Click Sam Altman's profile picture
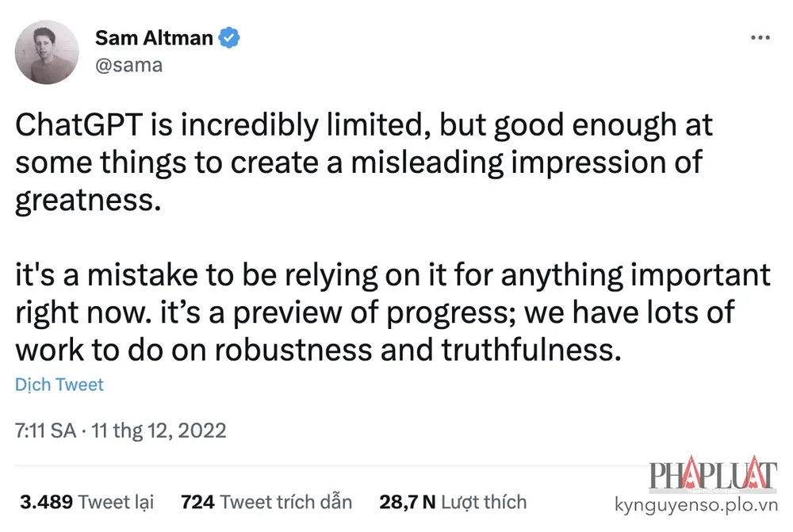Viewport: 793px width, 532px height. click(x=47, y=52)
